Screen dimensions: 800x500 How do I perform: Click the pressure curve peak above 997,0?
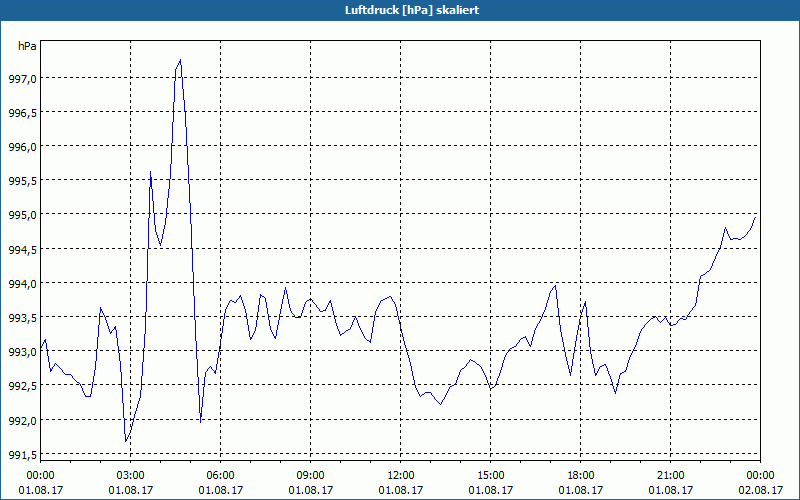[x=181, y=60]
